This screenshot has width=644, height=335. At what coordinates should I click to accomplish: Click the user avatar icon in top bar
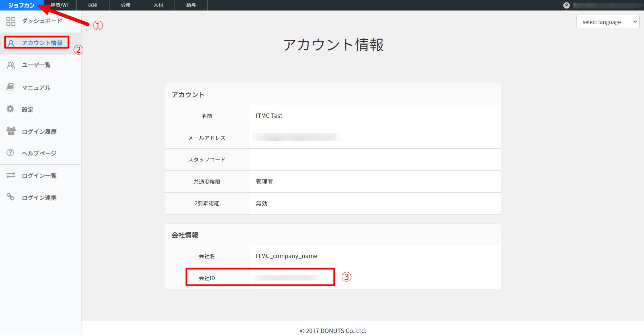pos(566,5)
